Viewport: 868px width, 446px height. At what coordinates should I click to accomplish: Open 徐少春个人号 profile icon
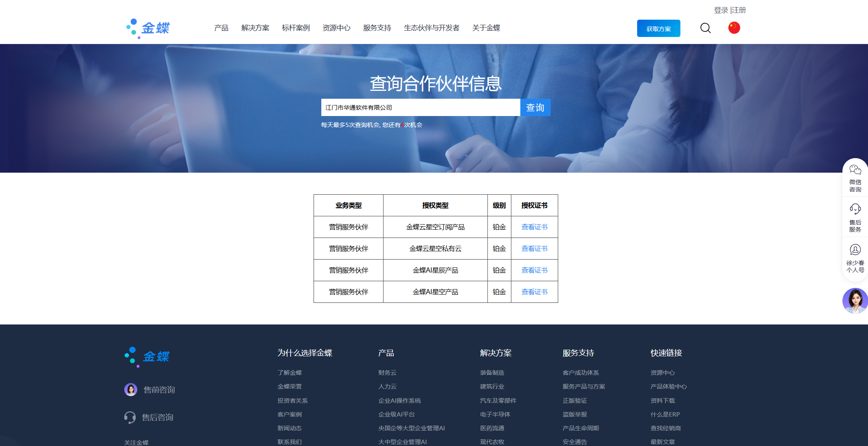[855, 250]
